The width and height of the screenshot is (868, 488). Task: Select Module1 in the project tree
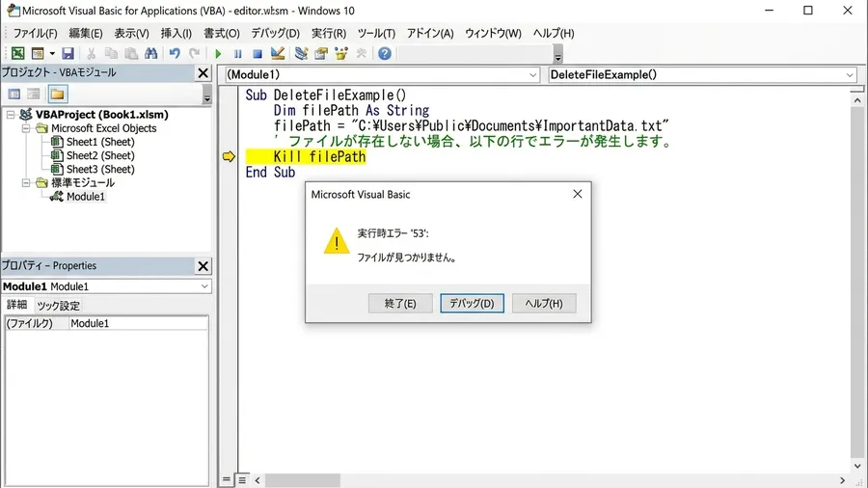coord(85,197)
